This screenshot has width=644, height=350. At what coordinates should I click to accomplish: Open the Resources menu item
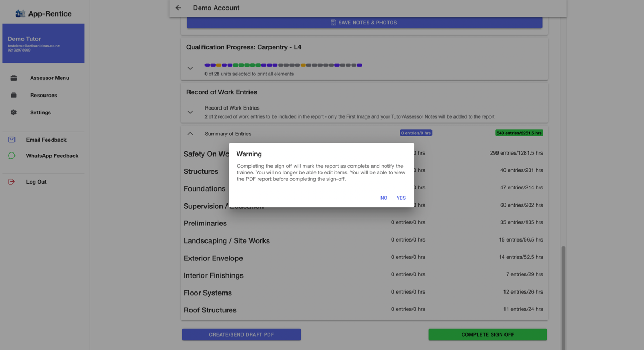point(43,95)
